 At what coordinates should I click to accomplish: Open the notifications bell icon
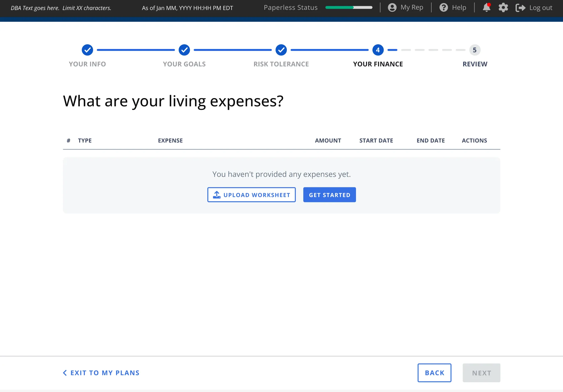coord(487,8)
